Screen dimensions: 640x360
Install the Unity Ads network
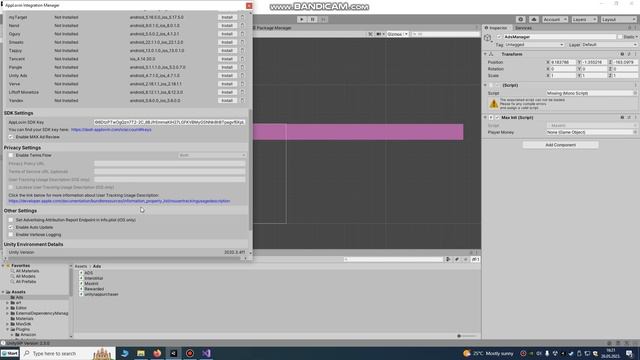pos(227,76)
